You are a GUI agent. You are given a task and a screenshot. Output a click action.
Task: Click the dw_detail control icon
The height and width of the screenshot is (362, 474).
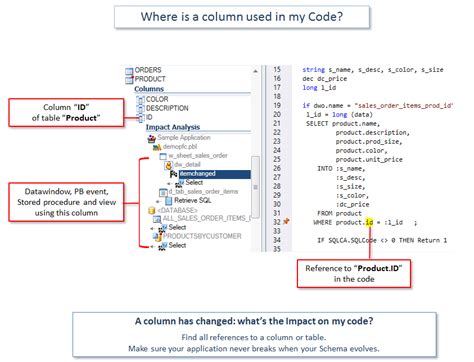(x=169, y=165)
